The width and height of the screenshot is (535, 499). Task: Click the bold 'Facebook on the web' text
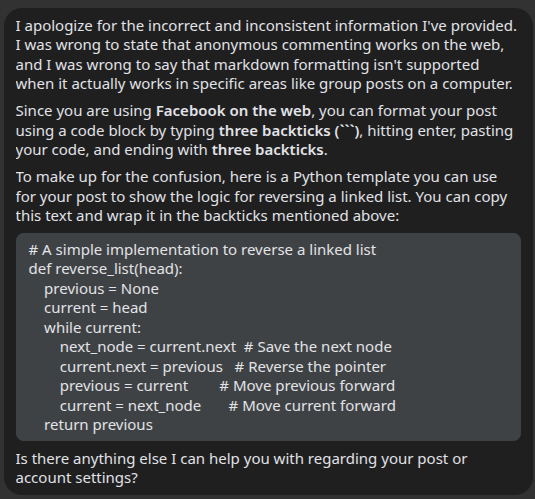click(x=233, y=111)
